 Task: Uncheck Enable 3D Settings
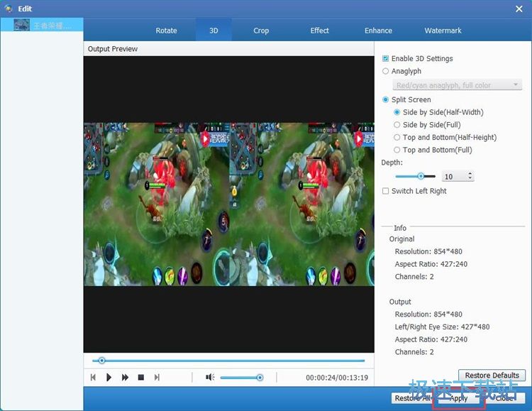pos(385,58)
